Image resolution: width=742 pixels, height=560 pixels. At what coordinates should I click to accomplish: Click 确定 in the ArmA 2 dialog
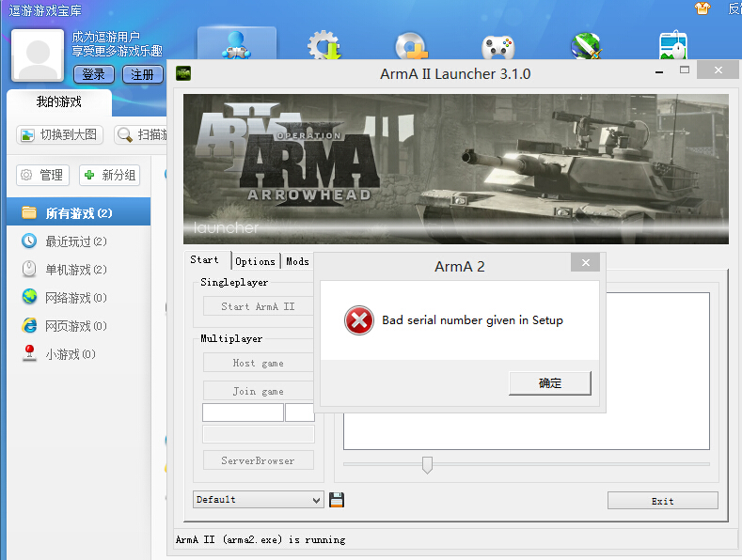click(550, 383)
